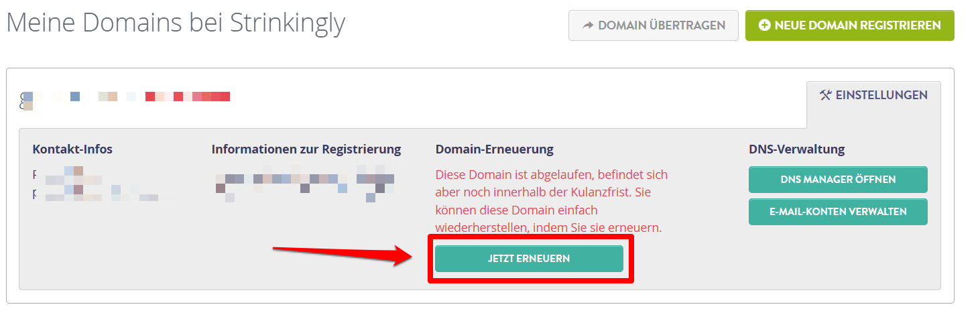Click the word 'Kulanzfrist' in the warning

click(x=603, y=192)
